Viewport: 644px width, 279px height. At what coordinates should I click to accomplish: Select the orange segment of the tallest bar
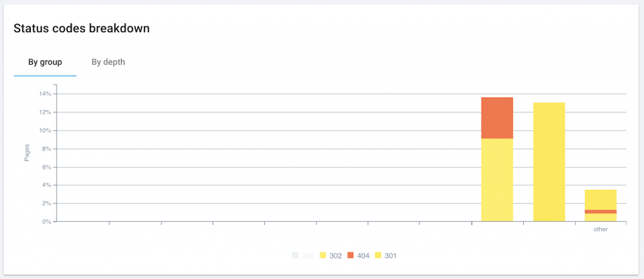point(497,118)
